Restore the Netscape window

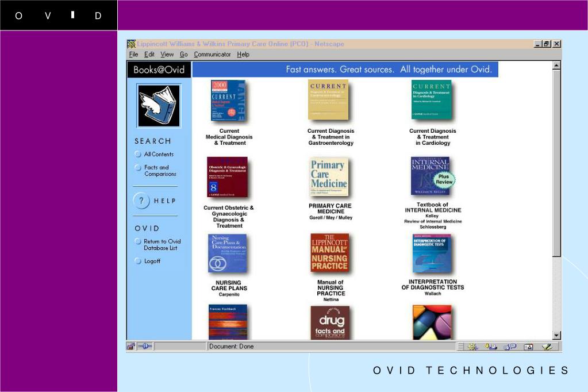547,44
